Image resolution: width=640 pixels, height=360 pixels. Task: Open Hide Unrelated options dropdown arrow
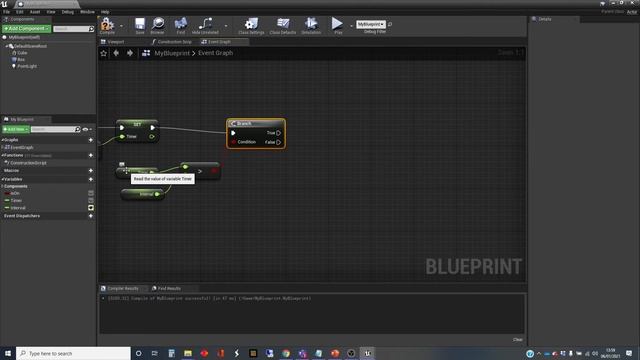tap(226, 26)
